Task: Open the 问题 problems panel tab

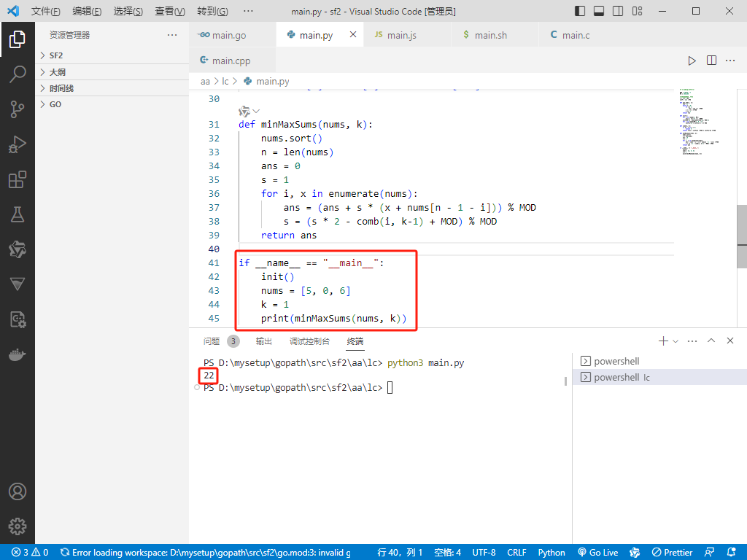Action: pos(221,341)
